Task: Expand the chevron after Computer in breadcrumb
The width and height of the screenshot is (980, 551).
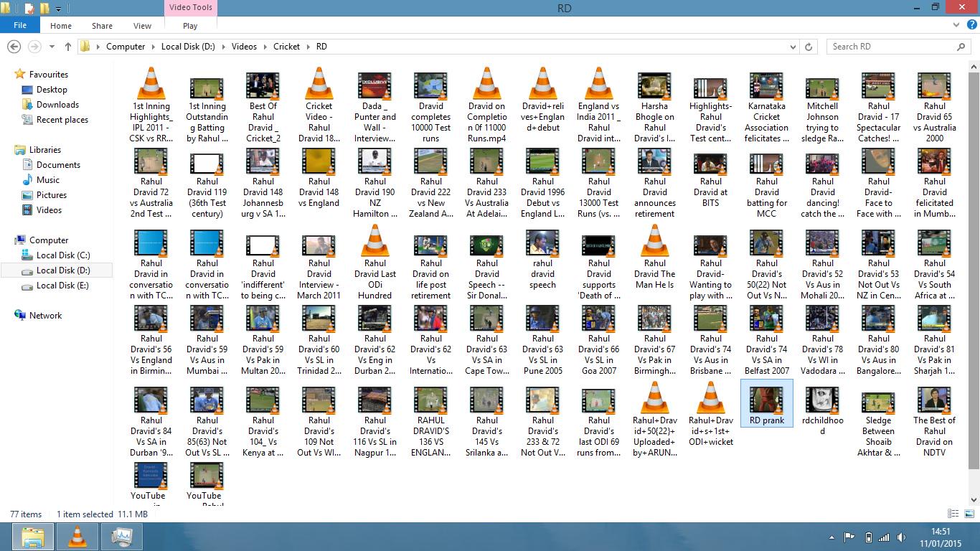Action: tap(153, 47)
